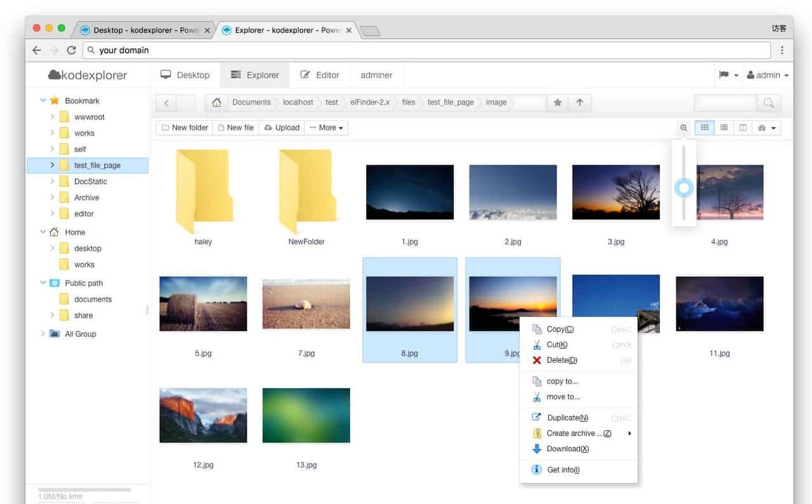Go up one directory with the up arrow
This screenshot has height=504, width=812.
pyautogui.click(x=579, y=103)
